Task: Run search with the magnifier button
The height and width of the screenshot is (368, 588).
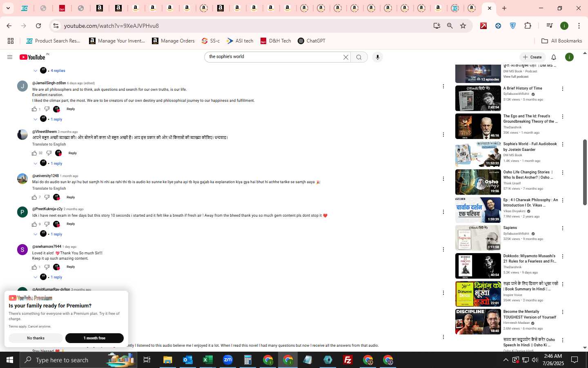Action: click(359, 57)
